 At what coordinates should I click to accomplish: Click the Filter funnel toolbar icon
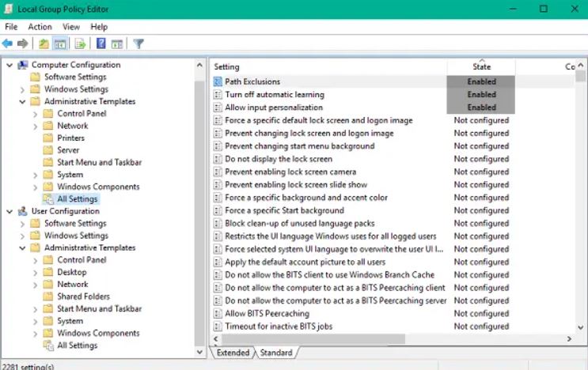[138, 43]
